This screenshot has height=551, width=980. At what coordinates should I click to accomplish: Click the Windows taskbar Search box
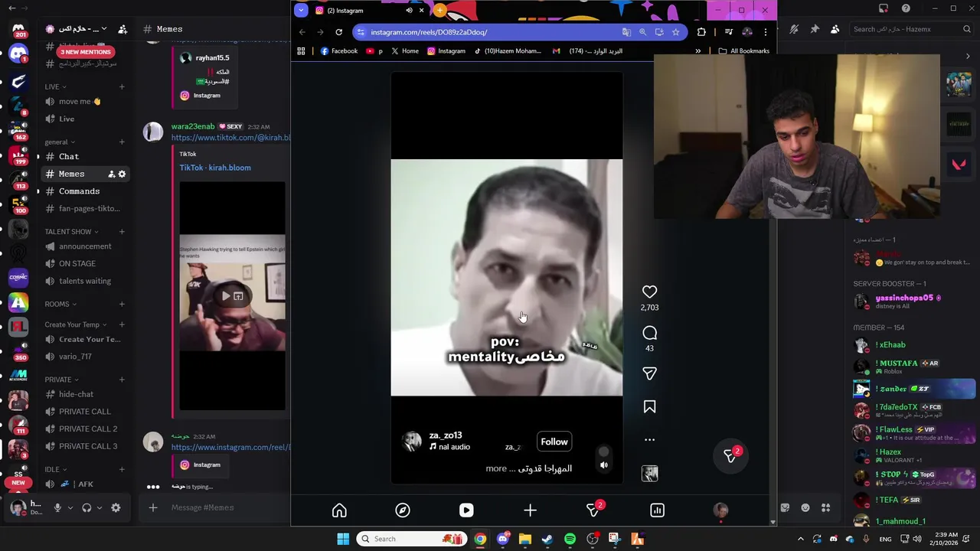[x=412, y=539]
